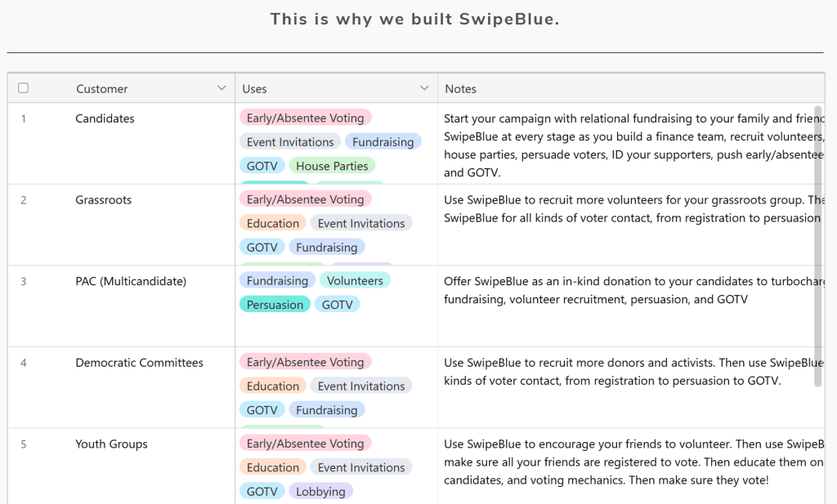Click Event Invitations tag in Grassroots row
Image resolution: width=837 pixels, height=504 pixels.
[361, 224]
